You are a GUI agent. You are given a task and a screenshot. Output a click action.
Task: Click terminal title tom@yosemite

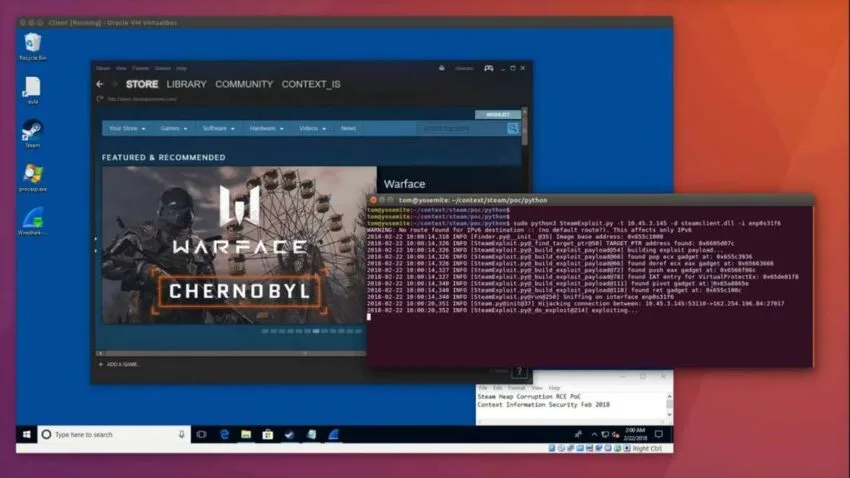(473, 200)
